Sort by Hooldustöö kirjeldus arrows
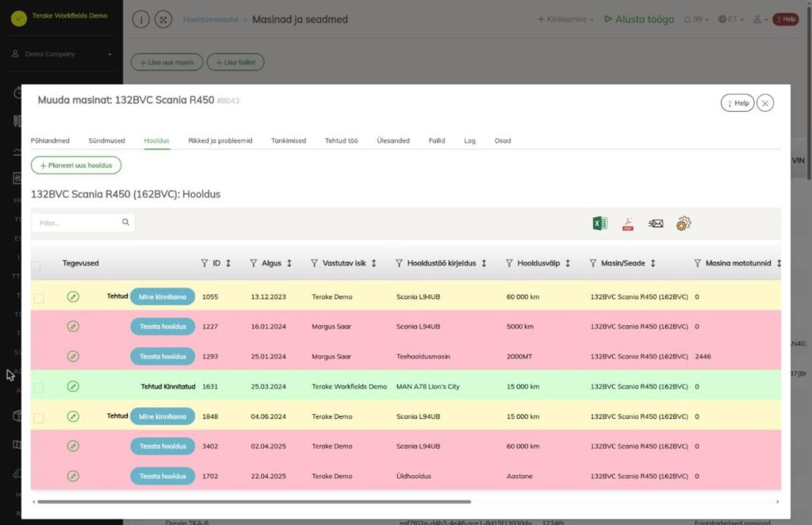This screenshot has width=812, height=525. (484, 263)
